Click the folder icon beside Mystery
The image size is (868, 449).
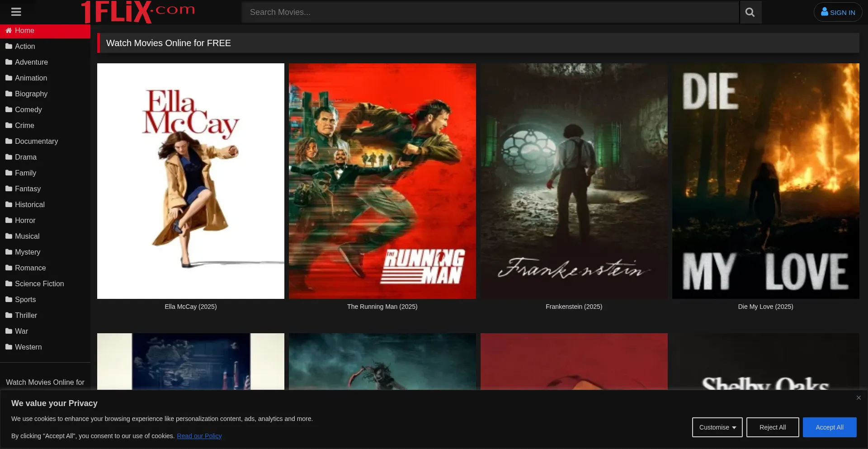point(9,252)
